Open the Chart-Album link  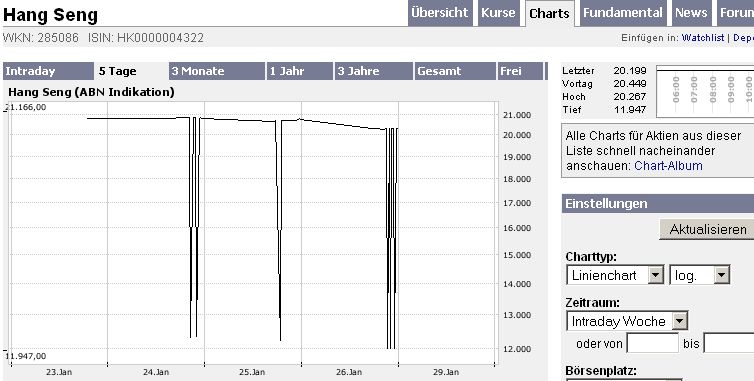(x=668, y=166)
